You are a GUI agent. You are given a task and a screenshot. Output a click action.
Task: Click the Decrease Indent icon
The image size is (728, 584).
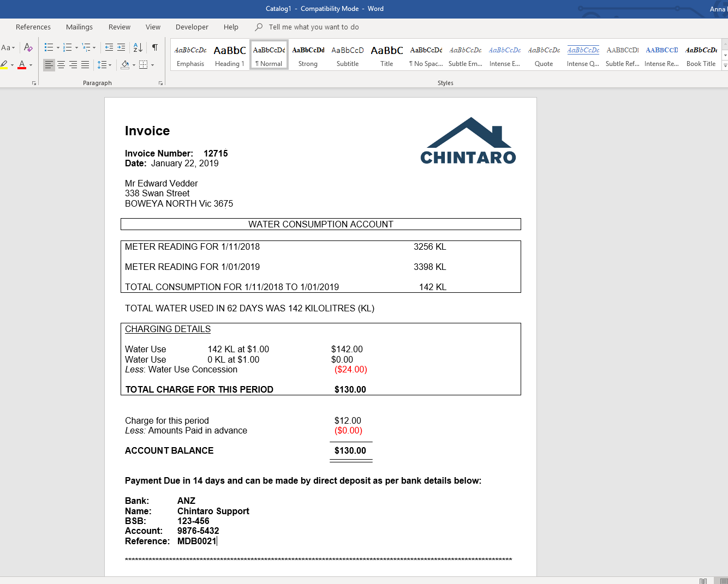109,47
